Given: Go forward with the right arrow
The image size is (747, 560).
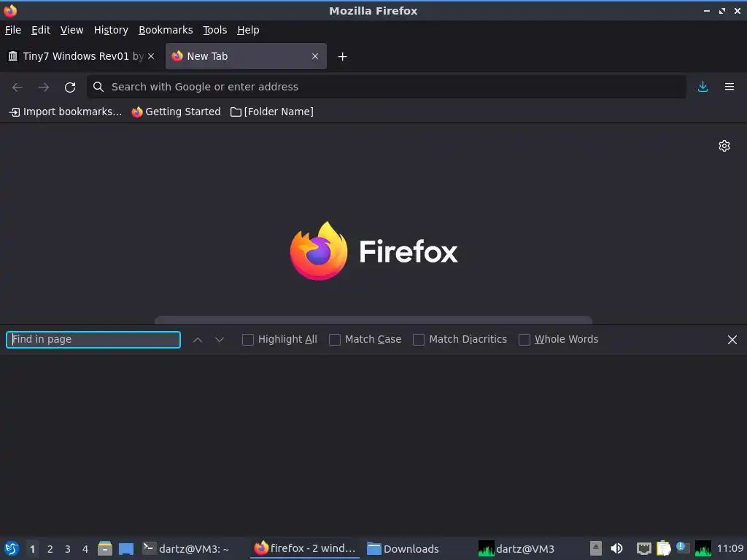Looking at the screenshot, I should [x=44, y=87].
